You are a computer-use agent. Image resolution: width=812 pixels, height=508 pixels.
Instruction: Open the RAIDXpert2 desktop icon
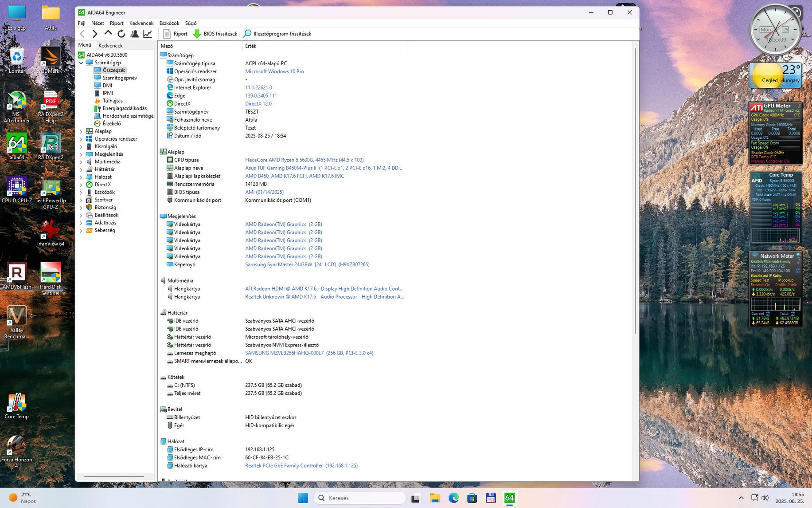[51, 146]
